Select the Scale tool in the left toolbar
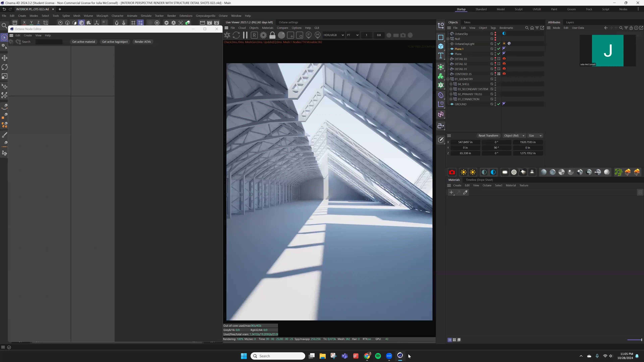This screenshot has width=644, height=362. coord(4,76)
